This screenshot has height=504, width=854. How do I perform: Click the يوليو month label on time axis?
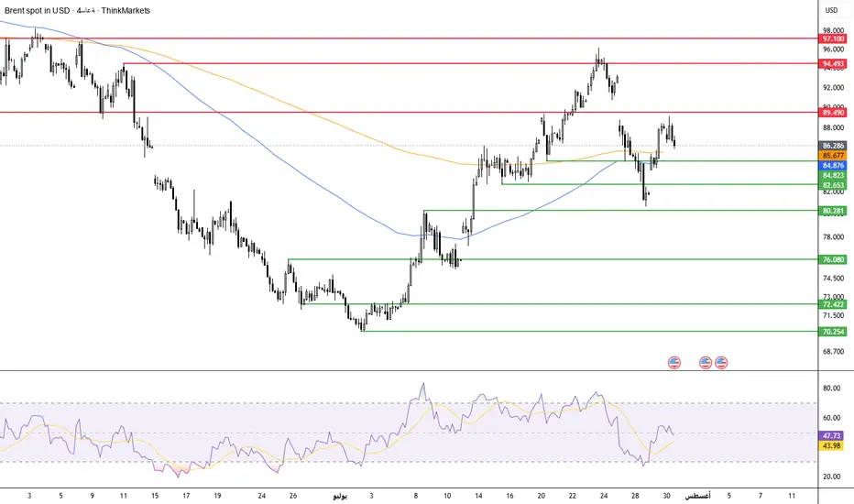[x=340, y=496]
